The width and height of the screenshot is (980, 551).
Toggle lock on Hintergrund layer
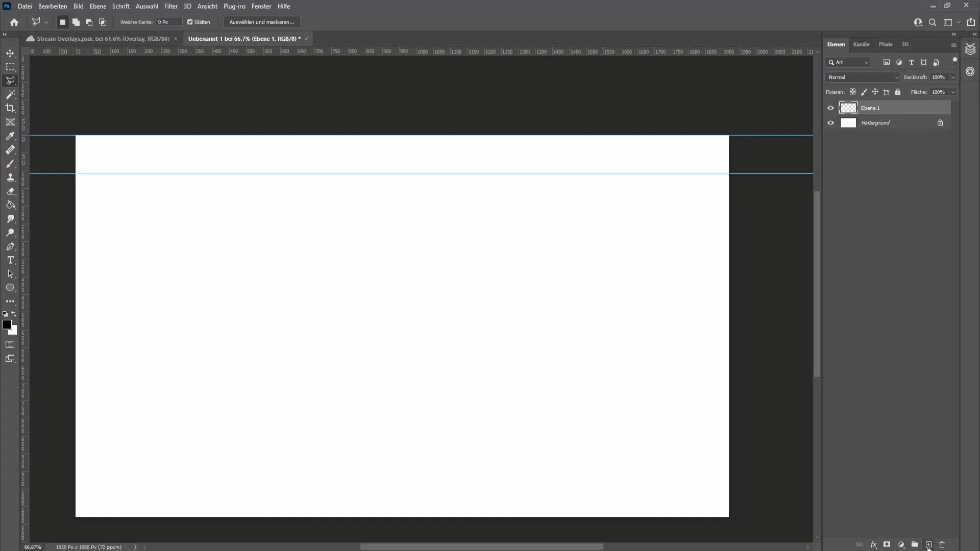tap(940, 123)
